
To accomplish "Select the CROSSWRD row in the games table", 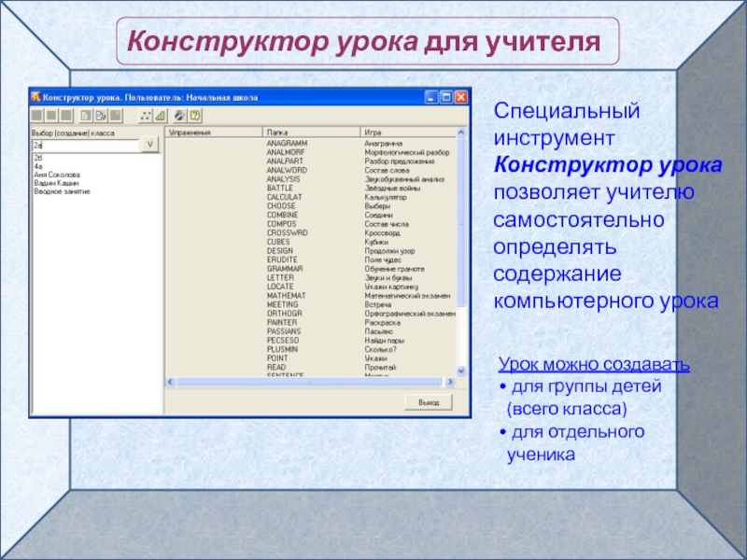I will [x=285, y=232].
